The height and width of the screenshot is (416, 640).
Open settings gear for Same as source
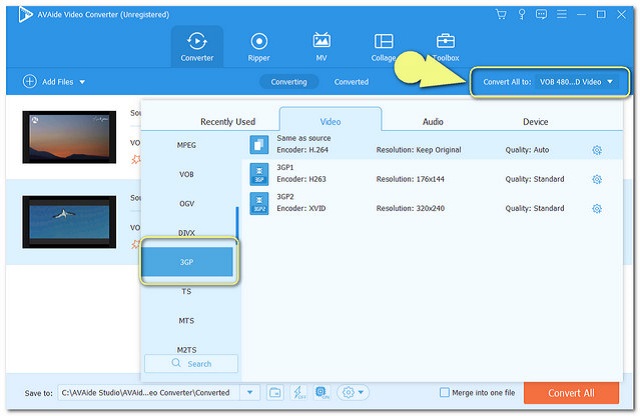pos(597,150)
